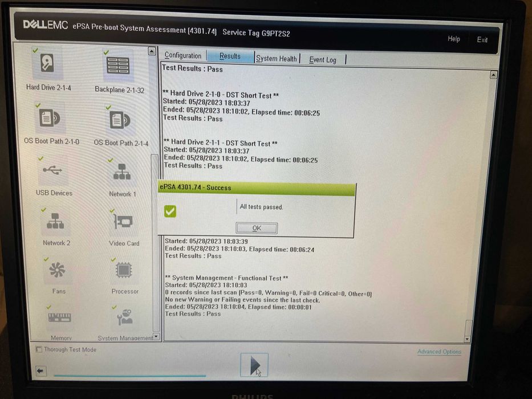The height and width of the screenshot is (399, 532).
Task: Select the OS Boot Path 2-1-4 icon
Action: point(120,120)
